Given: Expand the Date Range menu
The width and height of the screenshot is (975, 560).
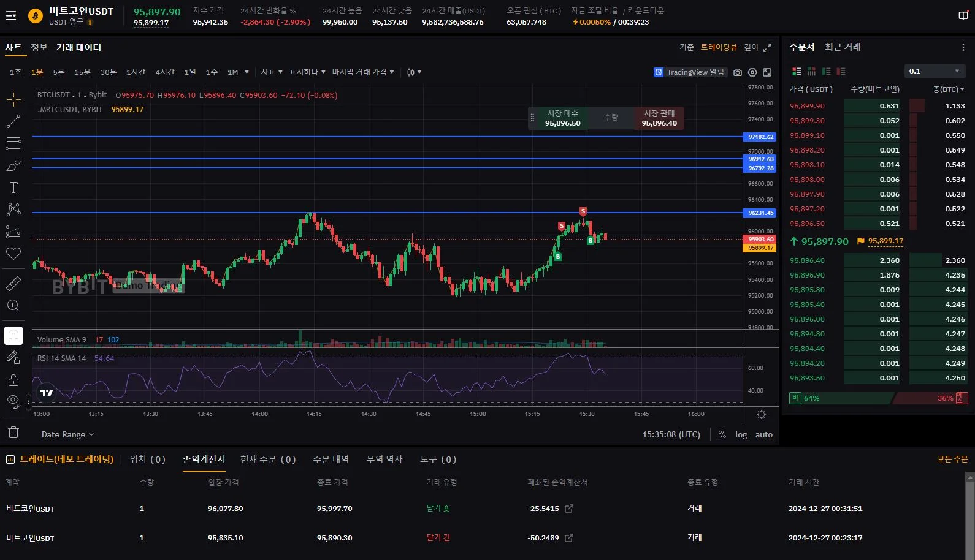Looking at the screenshot, I should coord(67,434).
